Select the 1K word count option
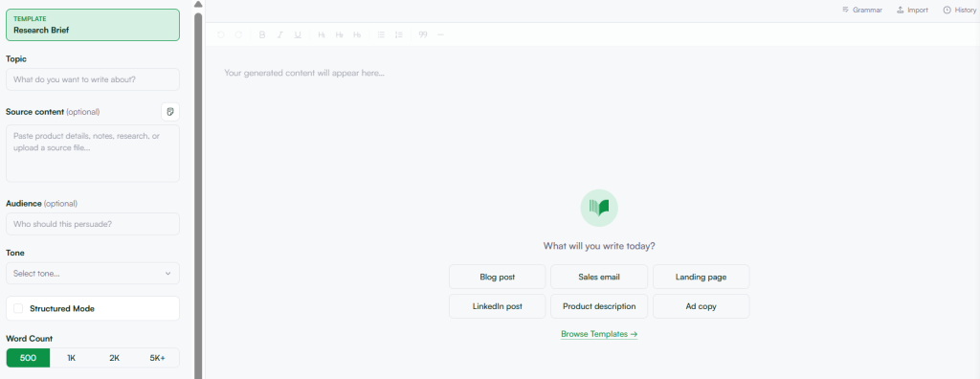 [71, 358]
